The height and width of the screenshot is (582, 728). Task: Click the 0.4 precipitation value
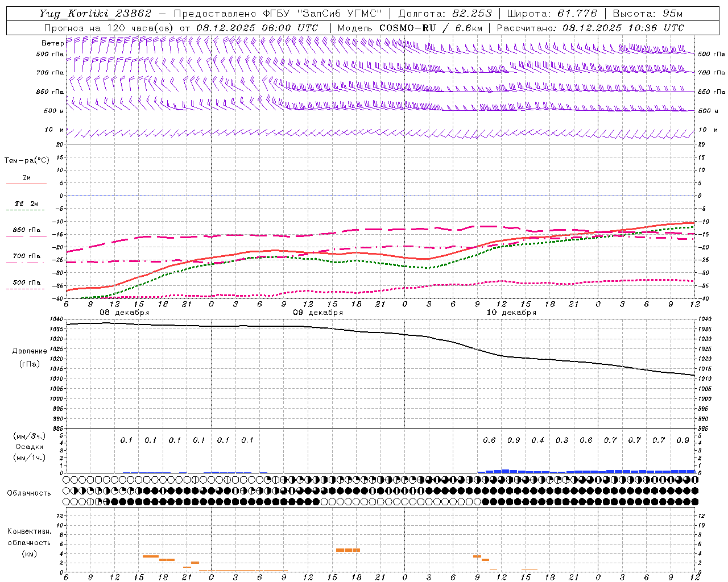(537, 440)
